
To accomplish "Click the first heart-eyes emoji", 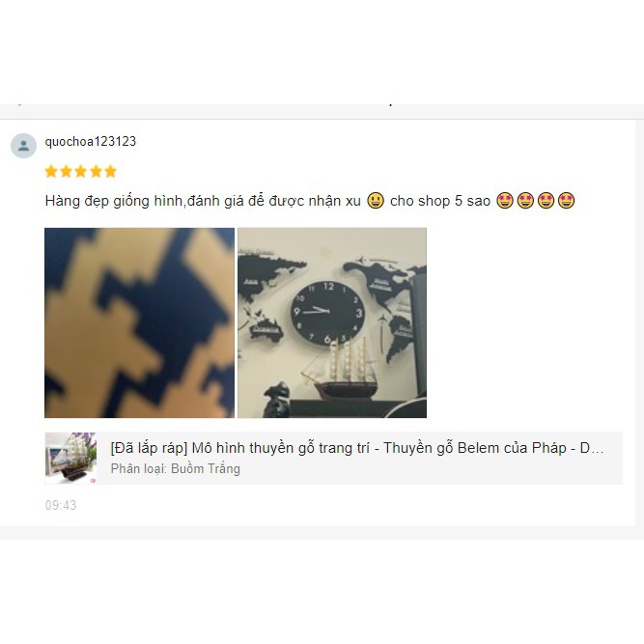I will [x=505, y=201].
